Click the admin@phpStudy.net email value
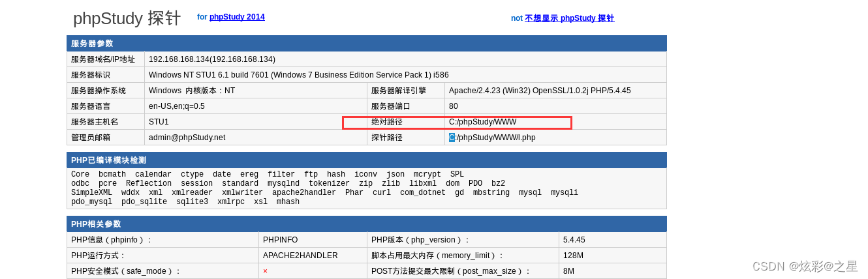The height and width of the screenshot is (279, 868). (x=187, y=138)
